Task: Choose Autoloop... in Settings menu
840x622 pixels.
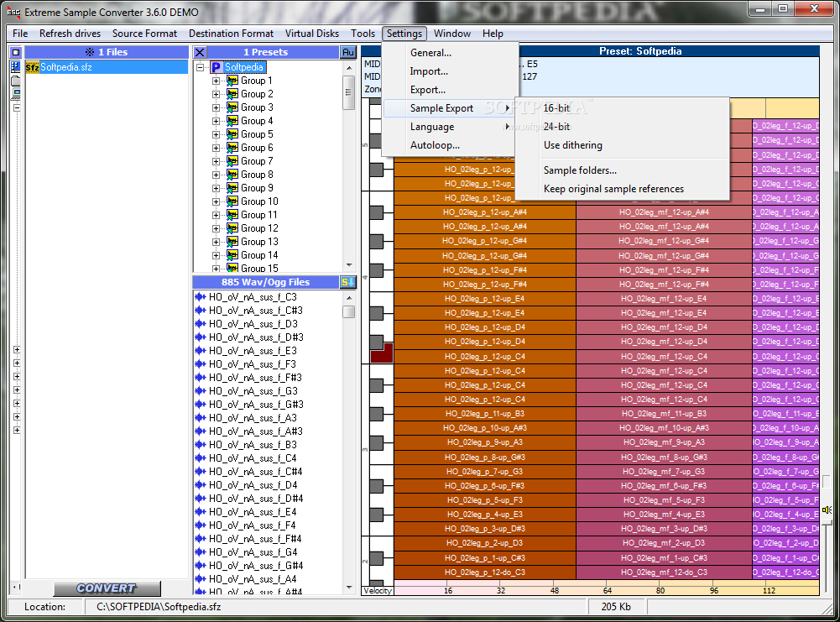Action: (x=448, y=145)
